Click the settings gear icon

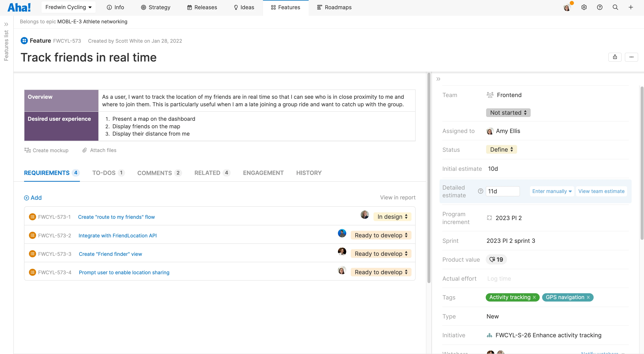[x=584, y=7]
